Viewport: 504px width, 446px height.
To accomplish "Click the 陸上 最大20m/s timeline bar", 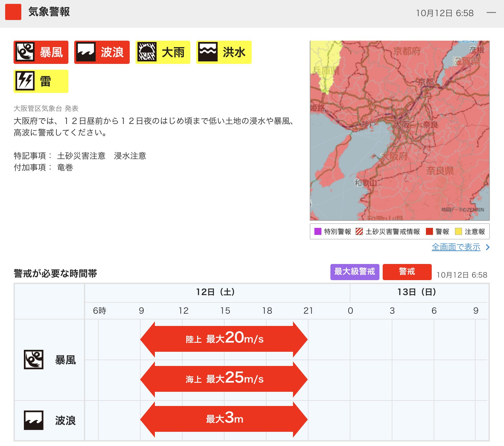I will coord(224,339).
